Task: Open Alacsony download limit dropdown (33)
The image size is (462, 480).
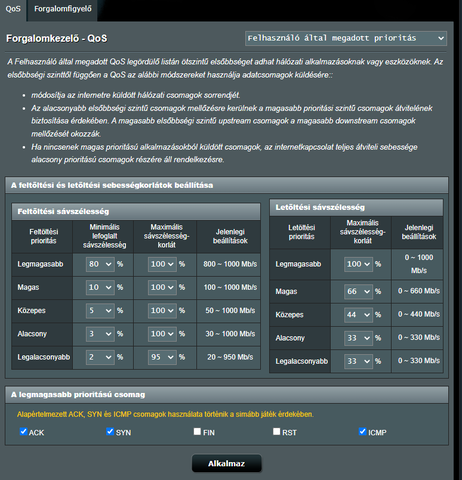Action: click(358, 338)
